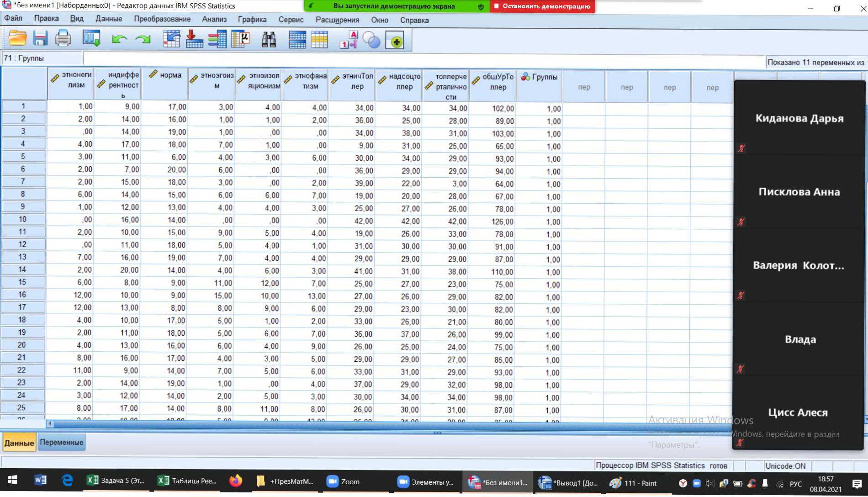Click the Run descriptive statistics icon
The height and width of the screenshot is (497, 868).
click(240, 39)
